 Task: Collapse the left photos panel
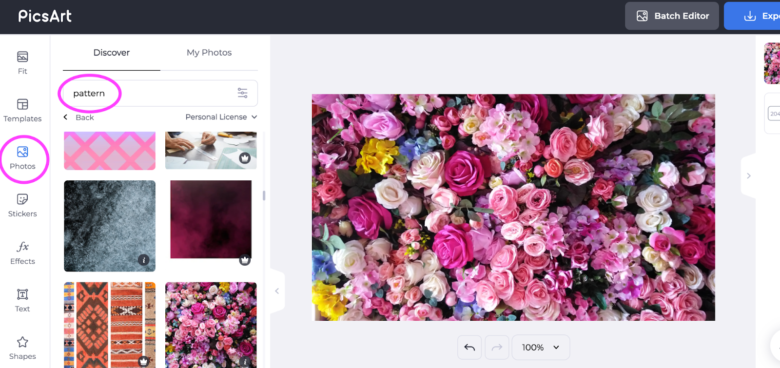tap(277, 291)
